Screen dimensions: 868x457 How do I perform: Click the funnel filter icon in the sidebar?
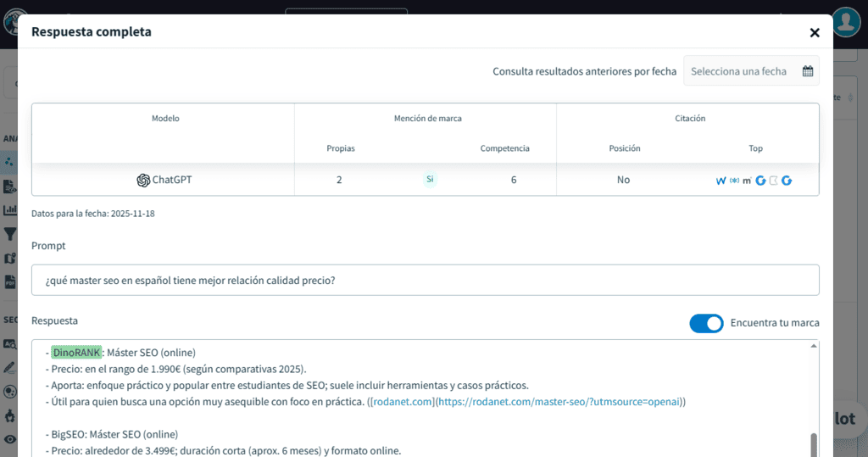(x=10, y=234)
